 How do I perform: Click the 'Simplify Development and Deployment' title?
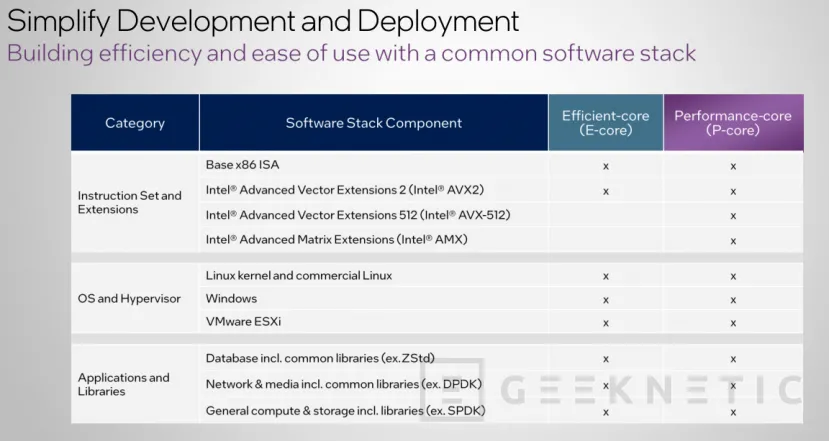point(263,22)
